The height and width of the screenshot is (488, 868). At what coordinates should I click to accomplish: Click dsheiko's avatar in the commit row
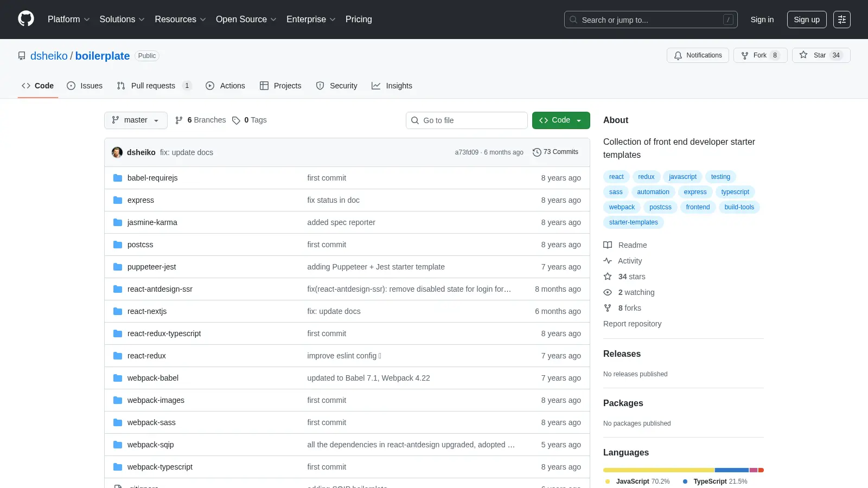point(117,152)
